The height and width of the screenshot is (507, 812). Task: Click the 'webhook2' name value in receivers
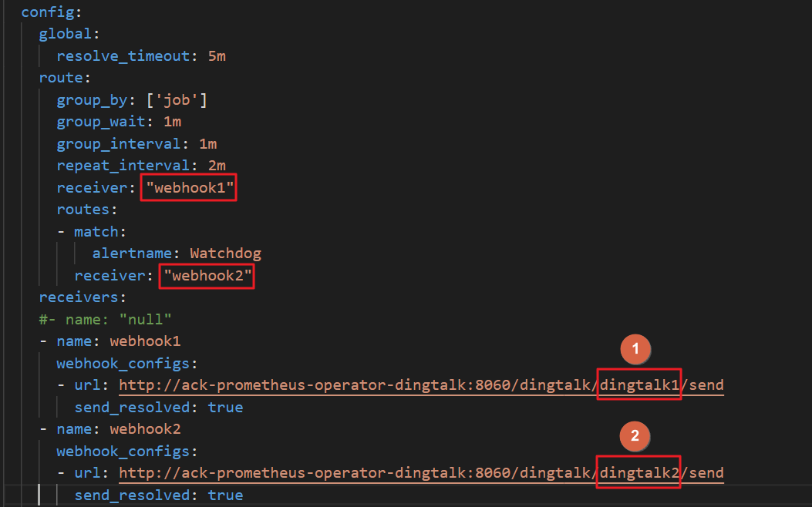146,429
